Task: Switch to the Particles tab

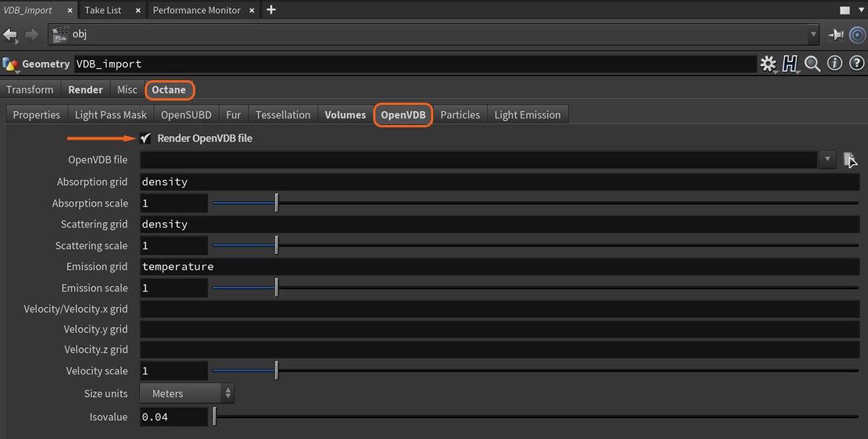Action: tap(460, 114)
